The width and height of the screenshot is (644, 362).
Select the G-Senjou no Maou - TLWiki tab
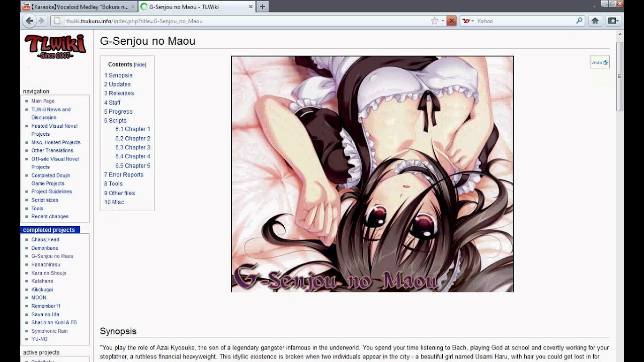click(x=196, y=7)
